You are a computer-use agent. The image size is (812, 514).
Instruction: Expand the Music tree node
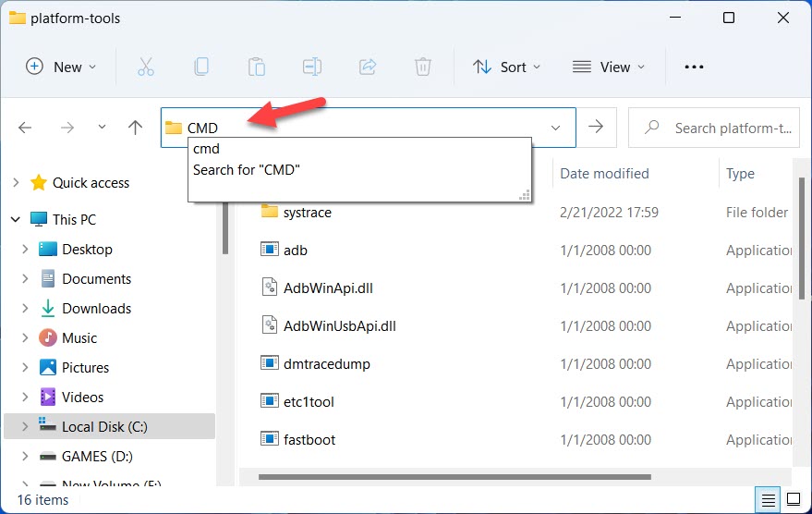tap(25, 337)
